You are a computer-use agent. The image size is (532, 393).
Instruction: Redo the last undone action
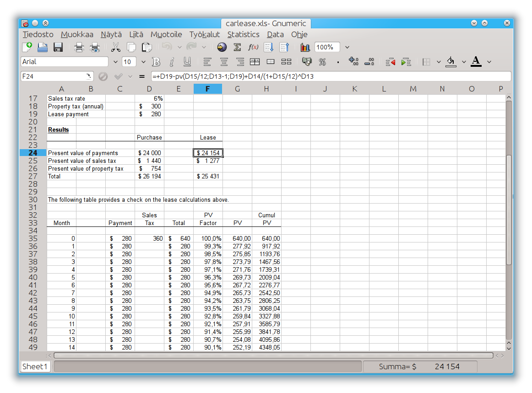[x=191, y=47]
